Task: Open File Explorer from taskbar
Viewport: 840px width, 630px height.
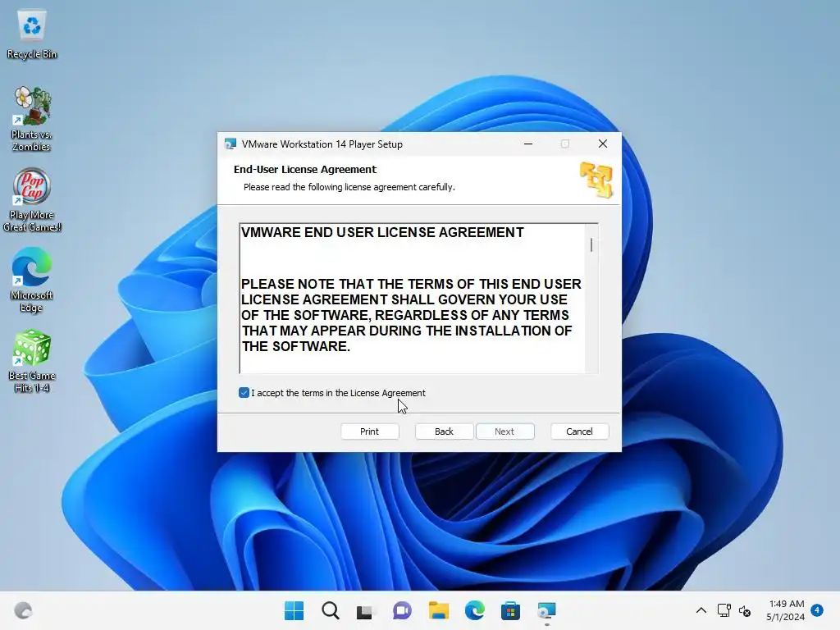Action: pyautogui.click(x=438, y=610)
